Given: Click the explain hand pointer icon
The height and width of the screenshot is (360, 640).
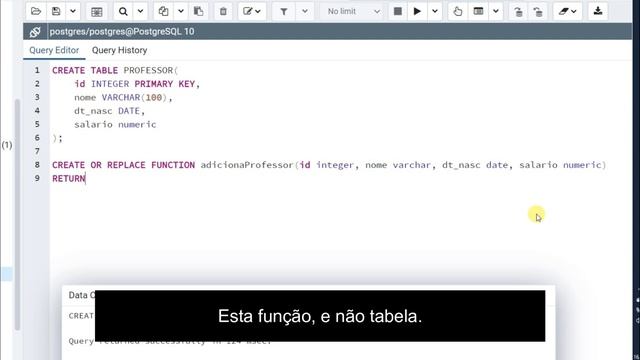Looking at the screenshot, I should (458, 11).
